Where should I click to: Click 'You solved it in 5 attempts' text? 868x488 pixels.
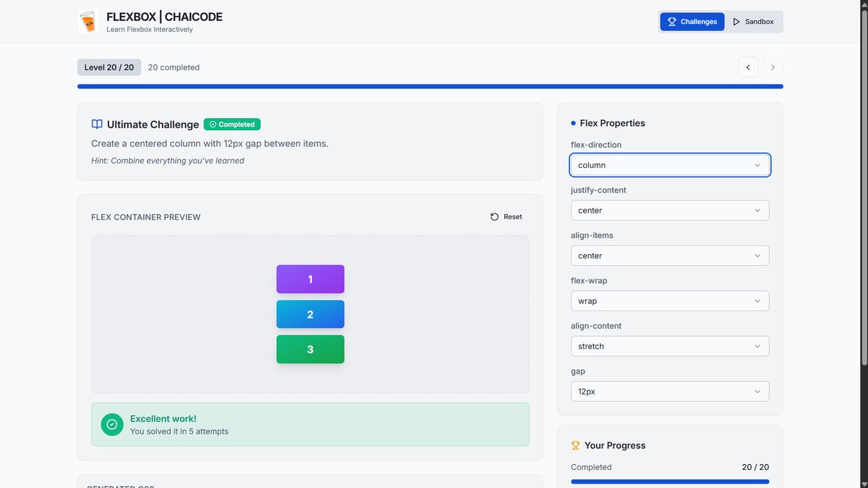[x=179, y=432]
